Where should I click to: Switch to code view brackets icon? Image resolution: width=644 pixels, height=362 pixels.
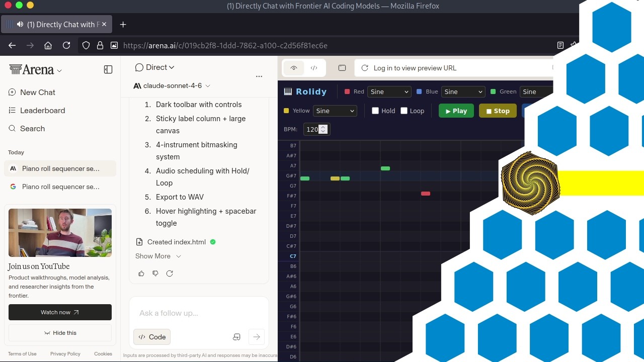click(x=314, y=68)
